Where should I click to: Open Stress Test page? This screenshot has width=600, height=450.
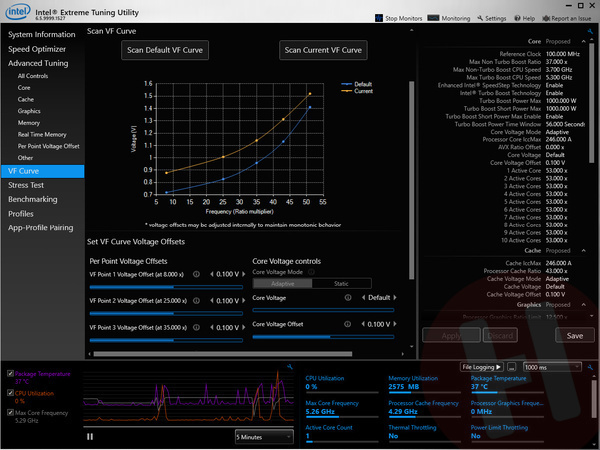(26, 185)
